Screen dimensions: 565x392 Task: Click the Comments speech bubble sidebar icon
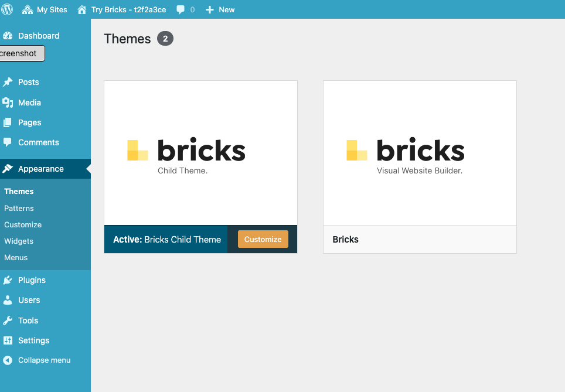coord(8,142)
